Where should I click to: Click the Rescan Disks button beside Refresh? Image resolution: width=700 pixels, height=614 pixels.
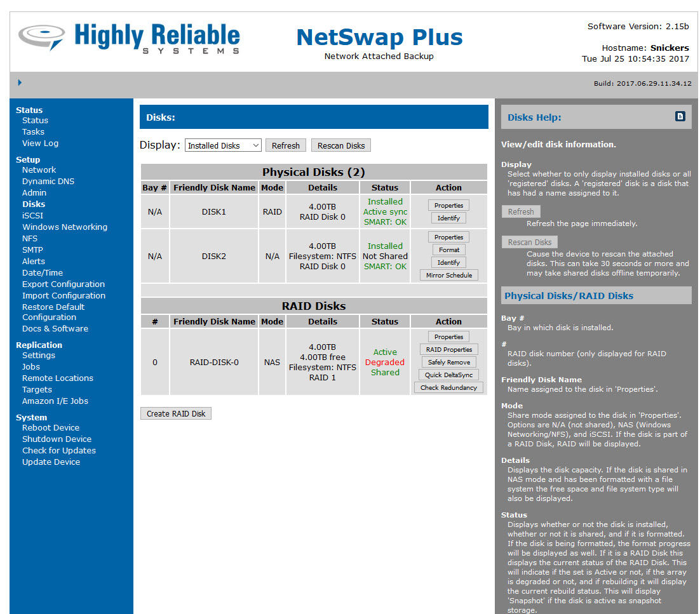tap(341, 145)
